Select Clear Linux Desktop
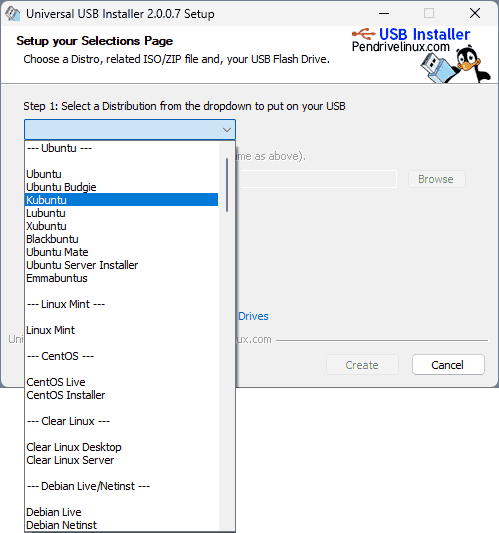The height and width of the screenshot is (533, 499). coord(121,447)
